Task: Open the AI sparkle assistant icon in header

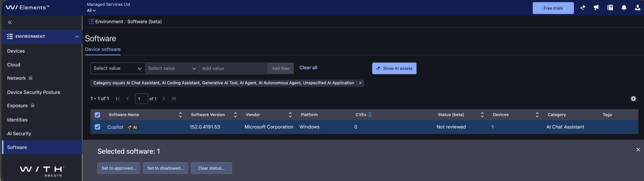Action: (583, 8)
